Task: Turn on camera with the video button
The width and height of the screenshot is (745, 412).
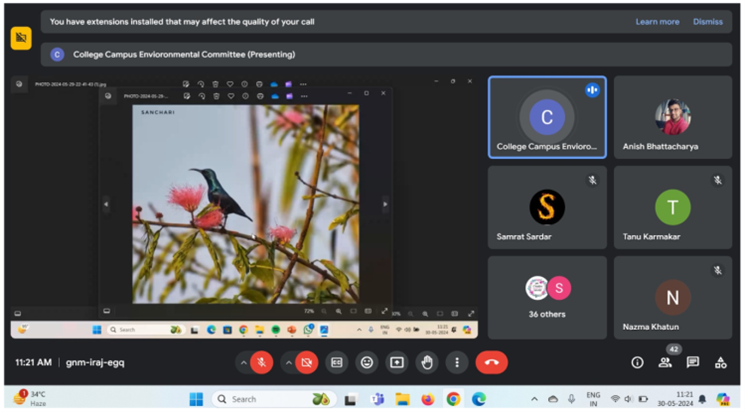Action: pos(307,362)
